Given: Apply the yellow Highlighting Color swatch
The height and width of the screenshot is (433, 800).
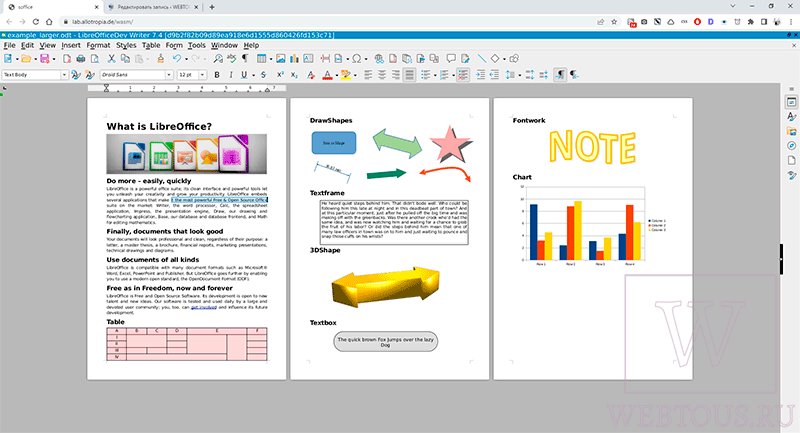Looking at the screenshot, I should click(x=346, y=75).
